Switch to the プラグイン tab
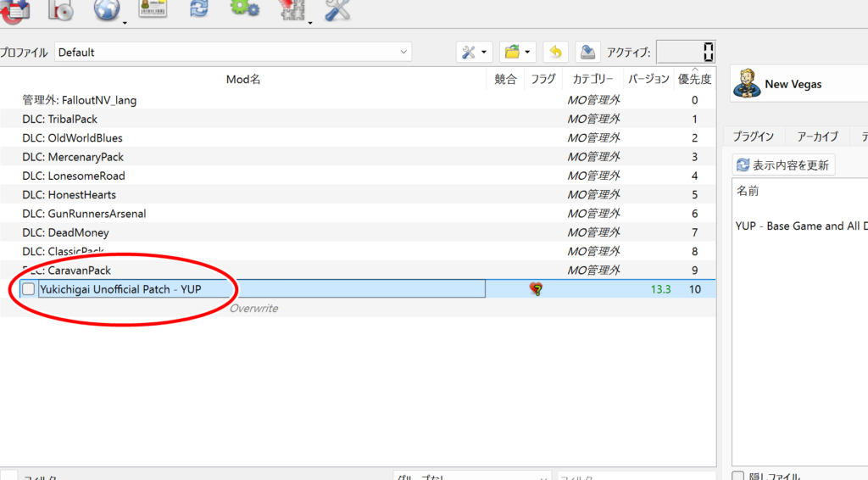Image resolution: width=868 pixels, height=480 pixels. pos(753,137)
